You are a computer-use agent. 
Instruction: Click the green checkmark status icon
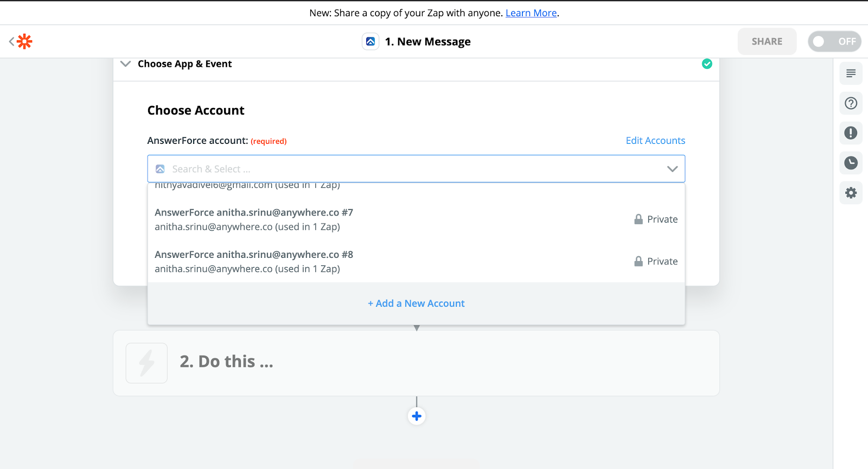[x=707, y=64]
